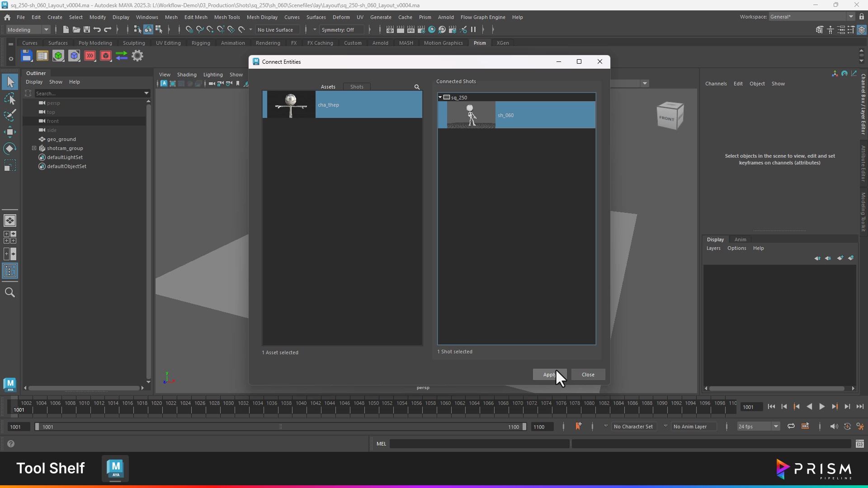Collapse the sq_250 sequence tree
868x488 pixels.
click(440, 97)
